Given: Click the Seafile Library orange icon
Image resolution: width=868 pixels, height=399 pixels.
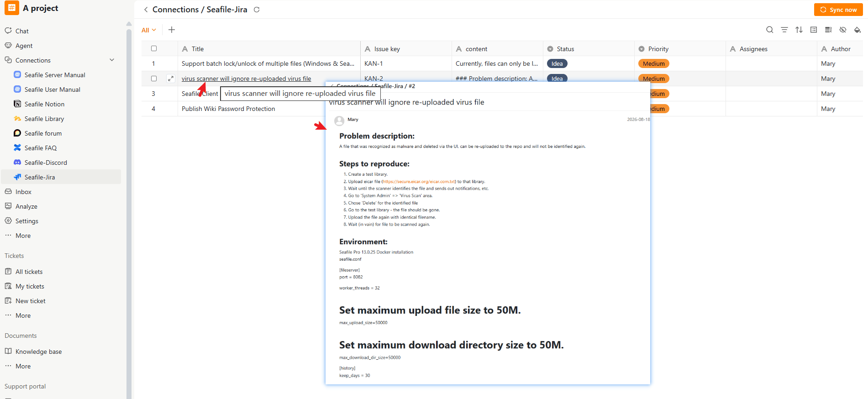Looking at the screenshot, I should point(17,119).
